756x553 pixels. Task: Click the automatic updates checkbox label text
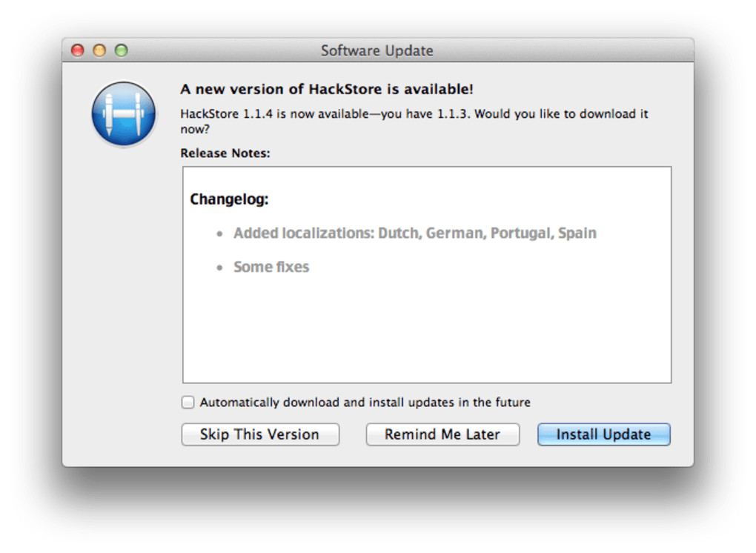tap(365, 403)
